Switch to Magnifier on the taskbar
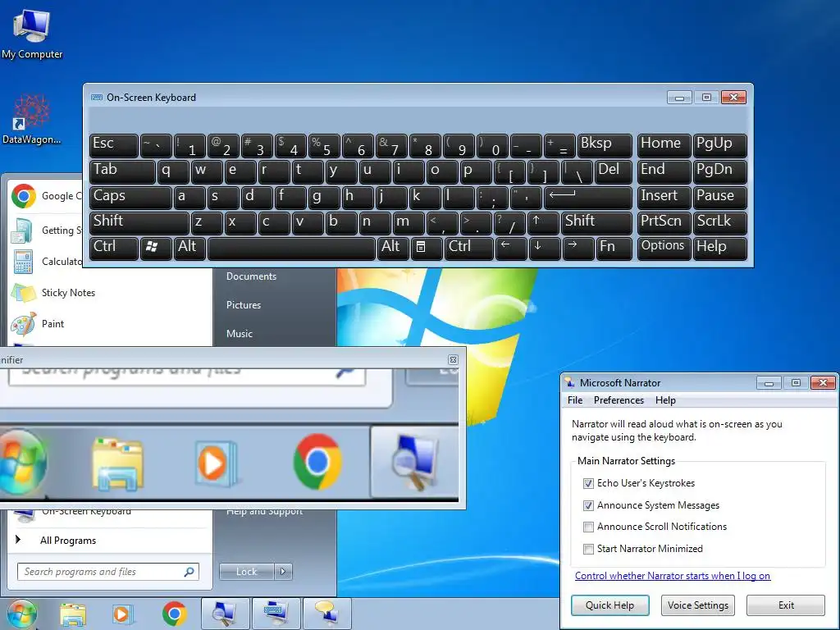This screenshot has width=840, height=630. click(x=225, y=614)
